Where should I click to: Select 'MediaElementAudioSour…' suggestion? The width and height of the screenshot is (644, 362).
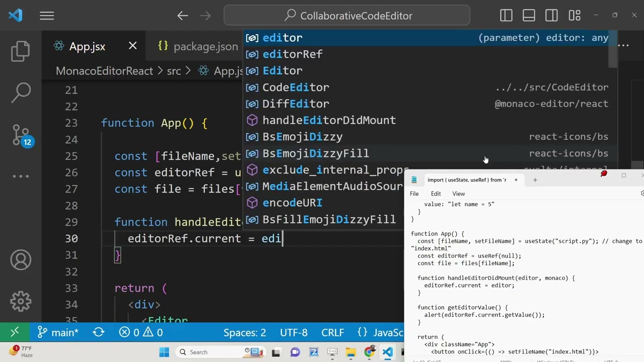pyautogui.click(x=325, y=187)
